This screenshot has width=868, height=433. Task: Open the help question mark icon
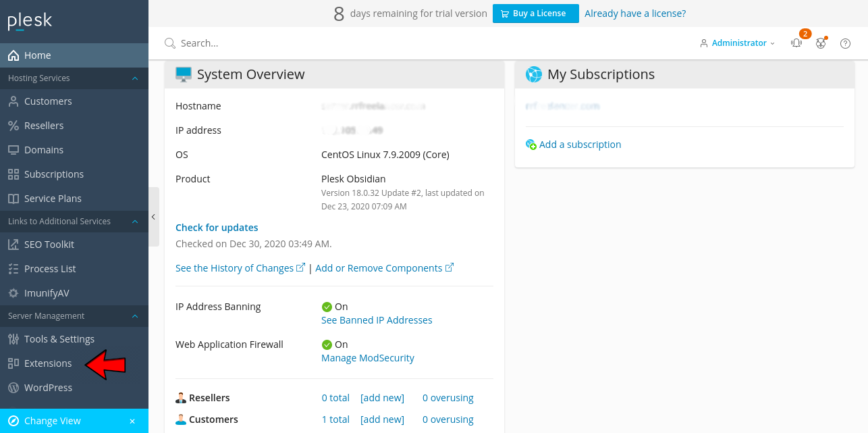pyautogui.click(x=845, y=43)
